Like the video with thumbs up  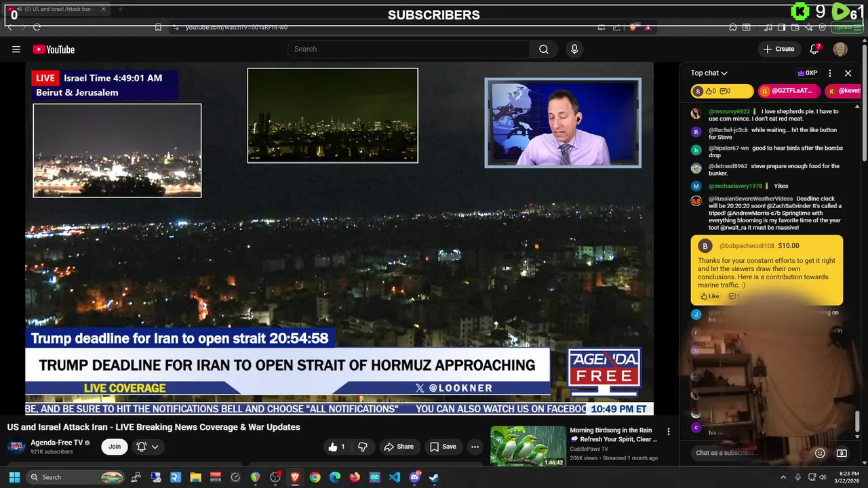(337, 447)
